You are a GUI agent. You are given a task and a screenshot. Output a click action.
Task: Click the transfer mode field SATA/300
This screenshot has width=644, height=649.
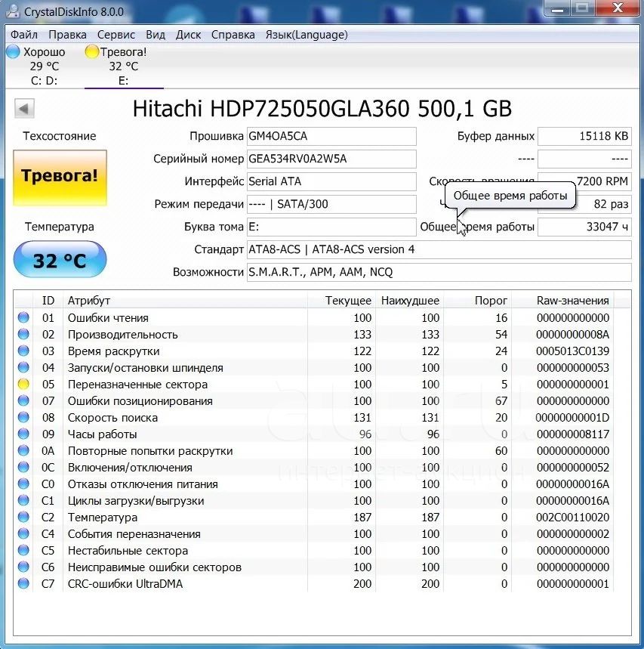(331, 204)
